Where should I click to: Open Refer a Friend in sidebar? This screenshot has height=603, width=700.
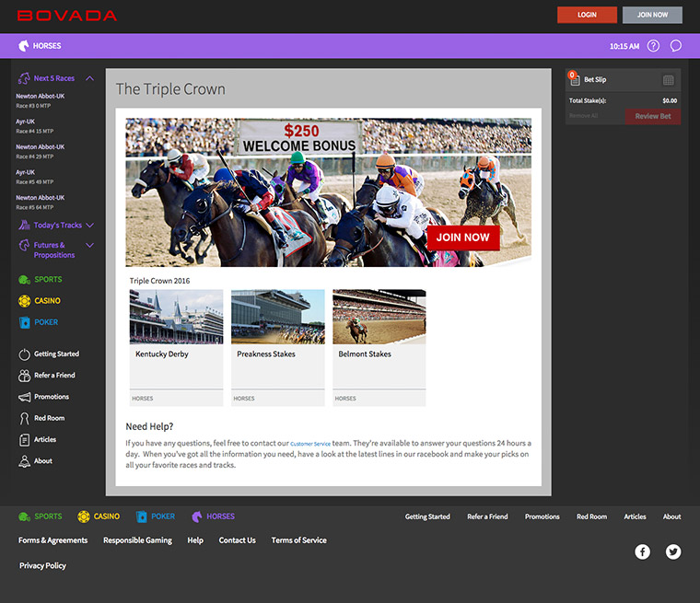53,376
